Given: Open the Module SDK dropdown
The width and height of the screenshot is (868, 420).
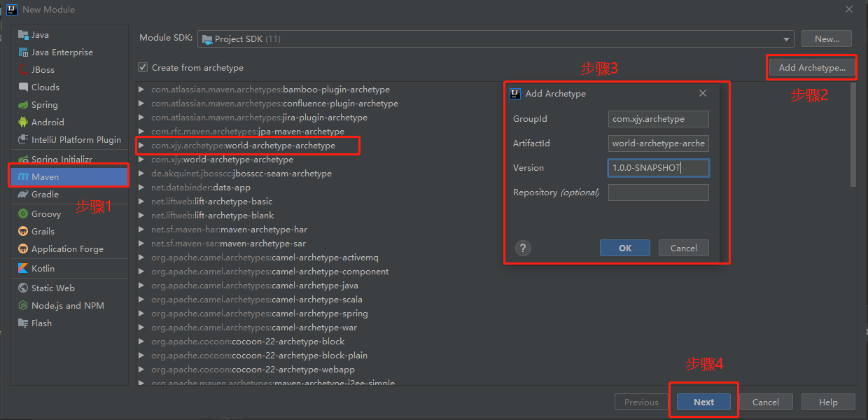Looking at the screenshot, I should click(x=496, y=38).
